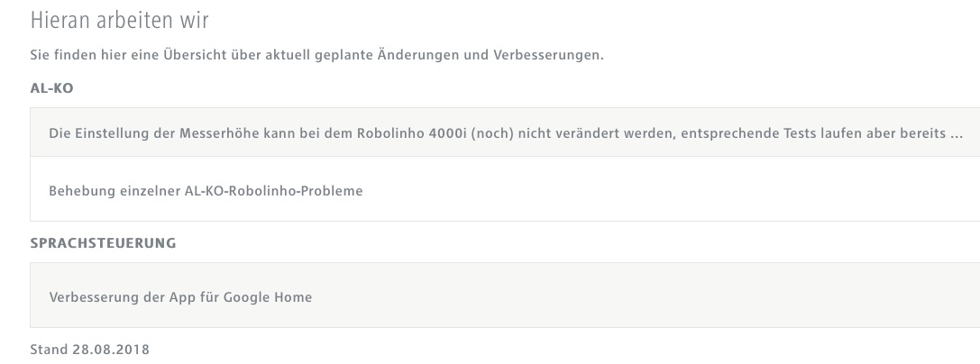
Task: Click the date 28.08.2018
Action: click(110, 349)
